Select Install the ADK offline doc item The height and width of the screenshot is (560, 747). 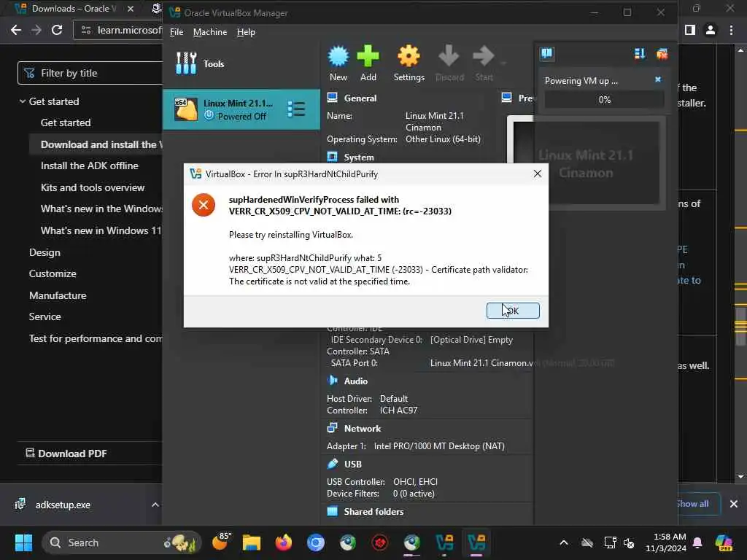click(90, 166)
